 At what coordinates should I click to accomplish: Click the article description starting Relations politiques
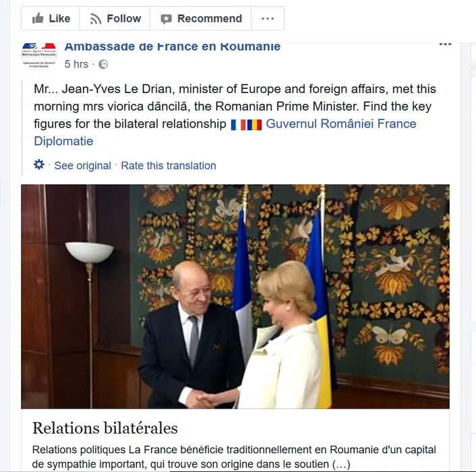point(234,456)
